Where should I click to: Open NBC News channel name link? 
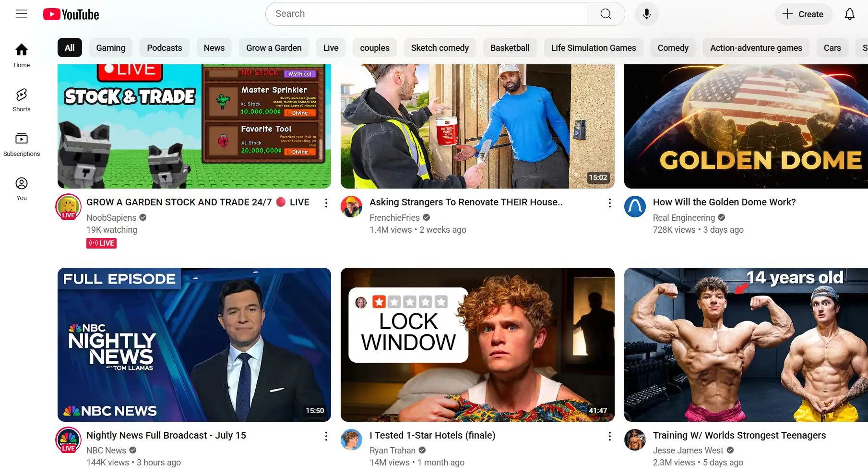(x=106, y=450)
